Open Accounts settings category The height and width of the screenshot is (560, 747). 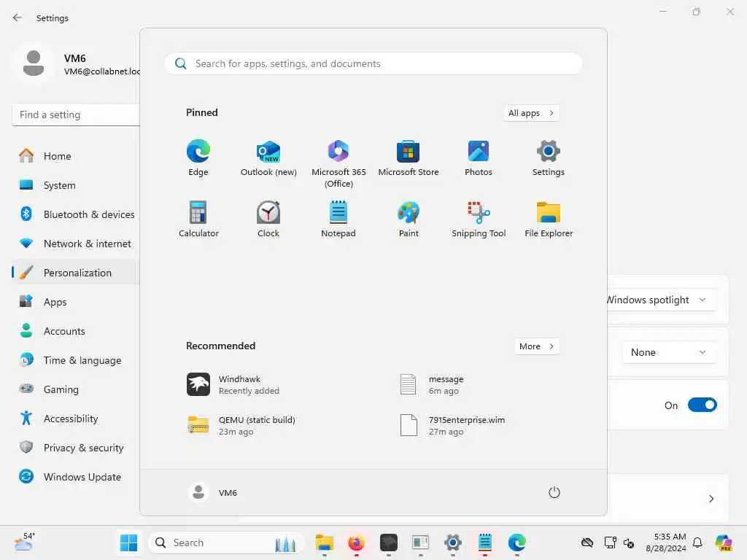pos(75,331)
